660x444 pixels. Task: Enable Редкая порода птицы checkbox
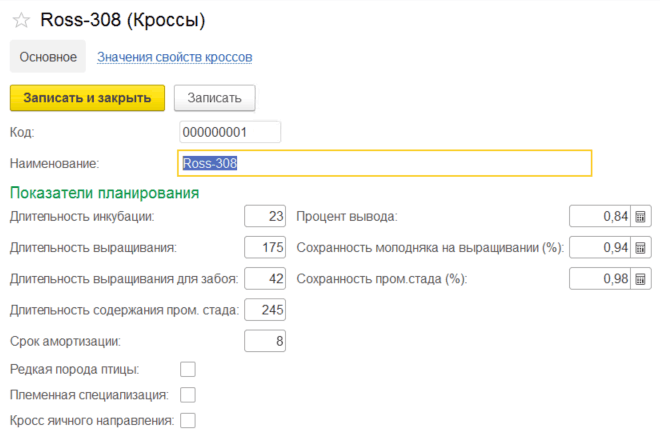[188, 369]
